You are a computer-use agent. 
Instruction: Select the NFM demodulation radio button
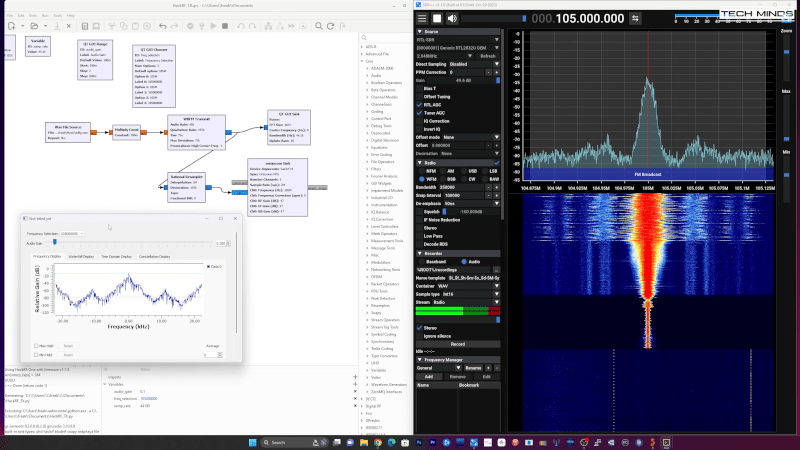click(423, 170)
